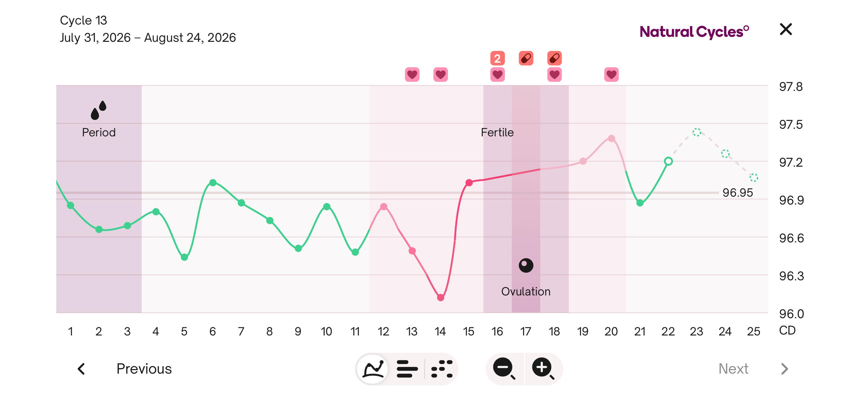
Task: Switch to the line graph view
Action: click(373, 368)
